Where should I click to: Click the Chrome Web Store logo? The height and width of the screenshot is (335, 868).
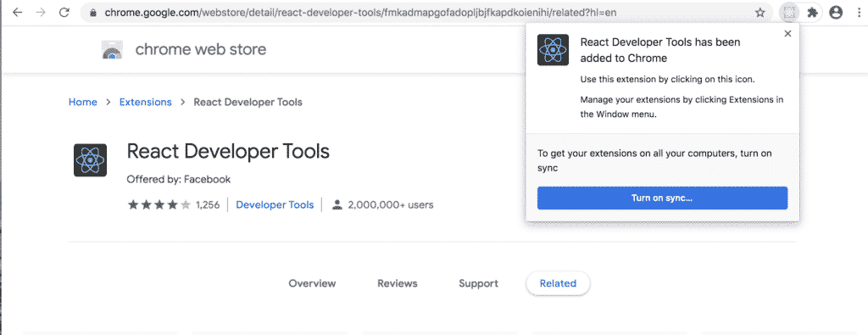coord(112,50)
